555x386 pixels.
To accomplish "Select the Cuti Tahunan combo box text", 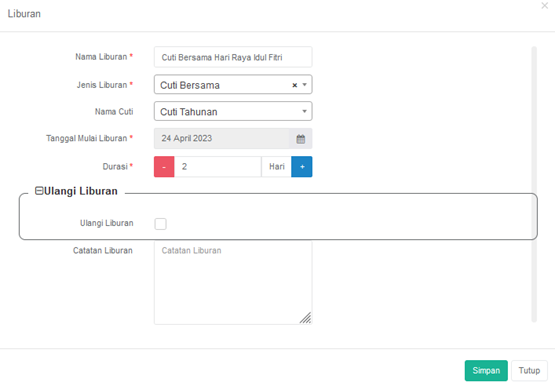I will [189, 112].
